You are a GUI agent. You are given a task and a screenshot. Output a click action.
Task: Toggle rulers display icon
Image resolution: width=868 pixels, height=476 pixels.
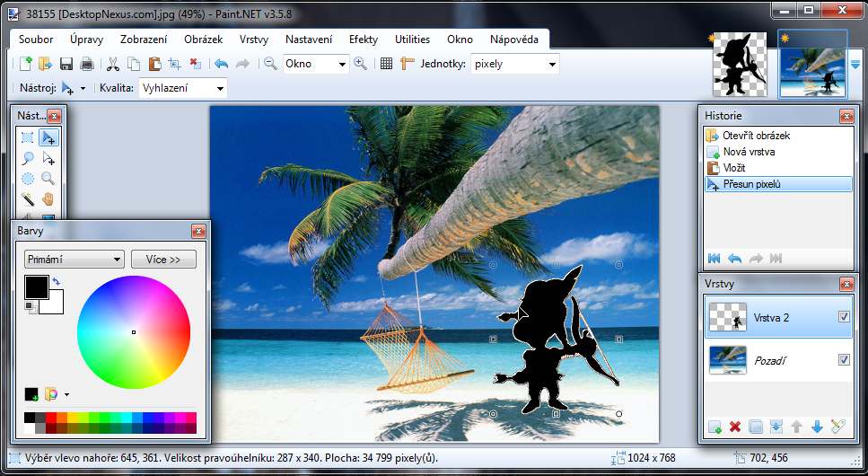coord(408,64)
